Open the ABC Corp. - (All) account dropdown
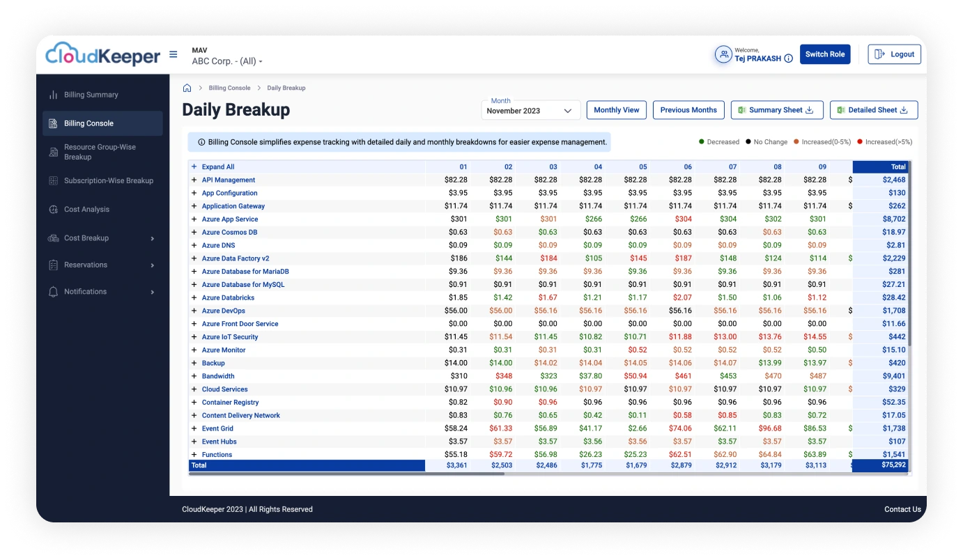963x560 pixels. (227, 61)
